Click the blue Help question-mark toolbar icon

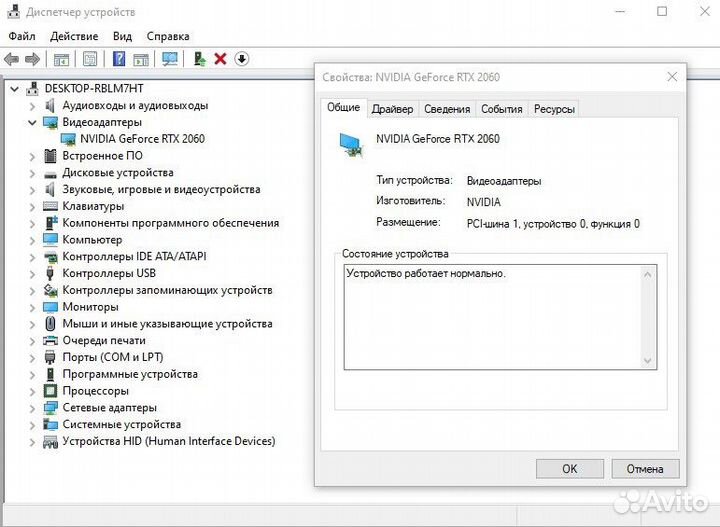[119, 59]
